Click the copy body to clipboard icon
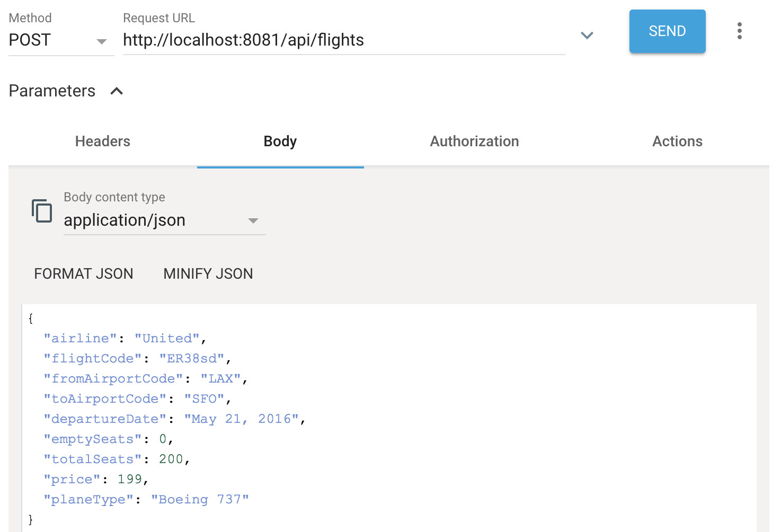Viewport: 781px width, 532px height. point(42,211)
